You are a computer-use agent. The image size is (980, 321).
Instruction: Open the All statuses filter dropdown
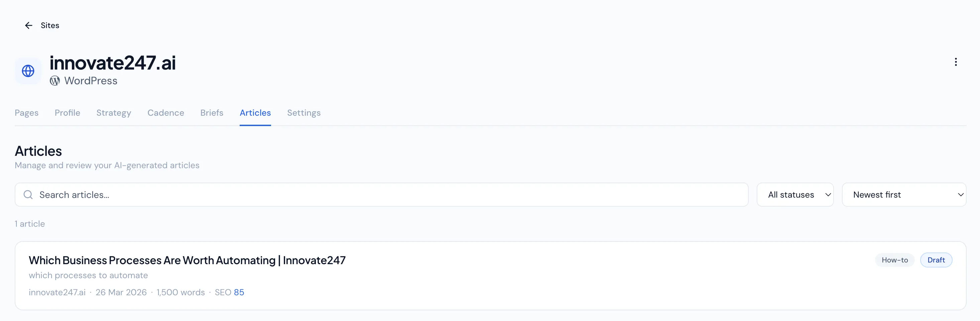(795, 195)
